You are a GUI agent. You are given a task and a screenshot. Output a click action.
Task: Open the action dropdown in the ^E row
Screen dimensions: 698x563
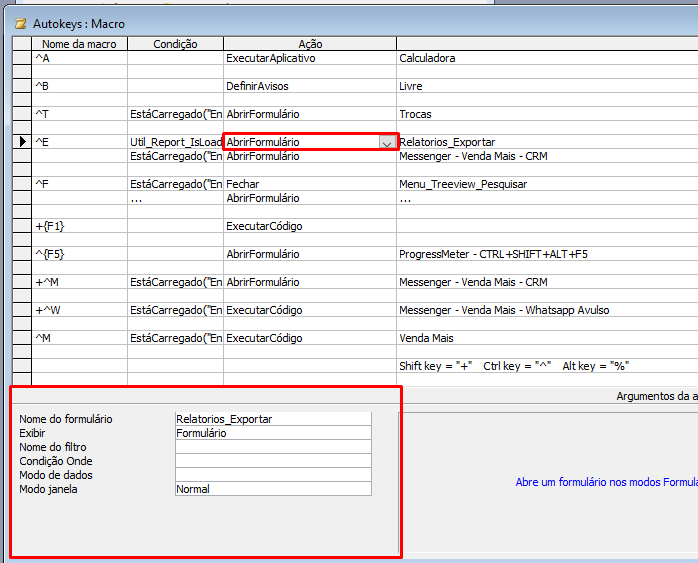click(386, 143)
